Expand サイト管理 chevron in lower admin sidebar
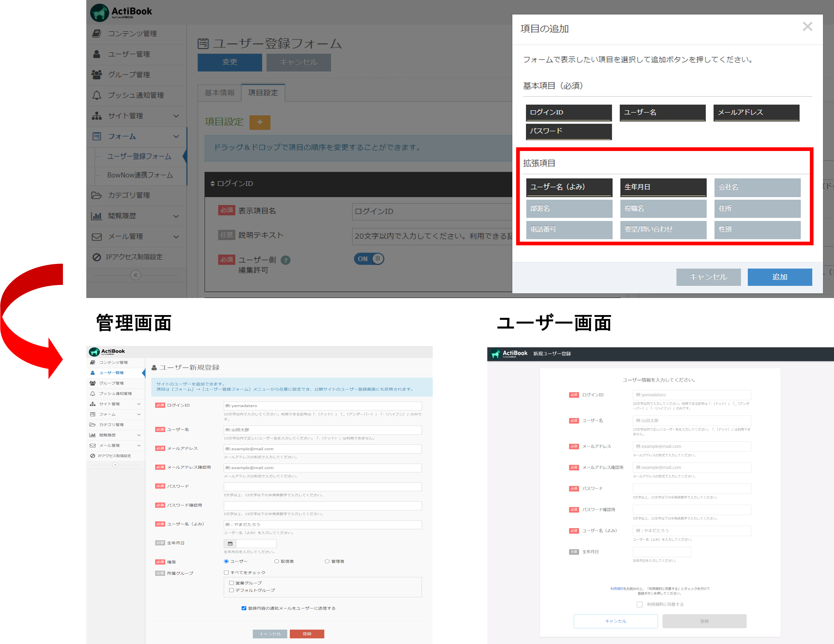 (x=139, y=404)
